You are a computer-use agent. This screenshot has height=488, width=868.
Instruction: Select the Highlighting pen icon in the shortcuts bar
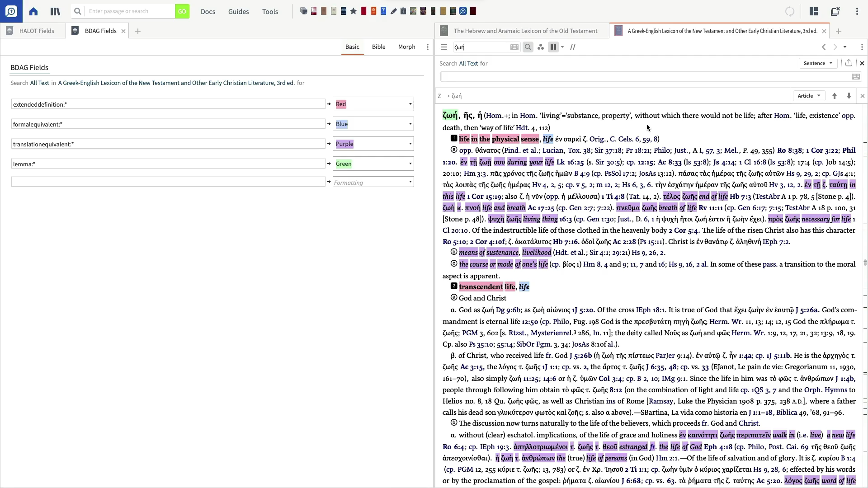pyautogui.click(x=393, y=11)
